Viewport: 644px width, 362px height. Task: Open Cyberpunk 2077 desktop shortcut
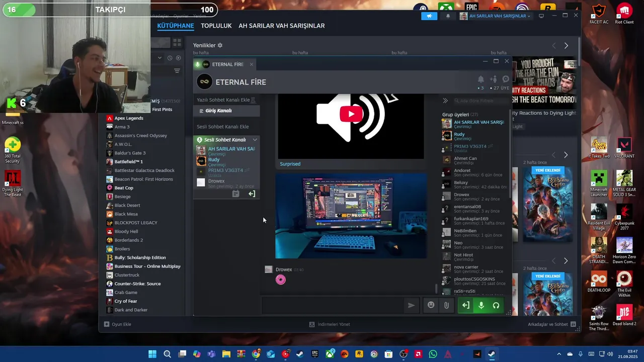pos(624,216)
